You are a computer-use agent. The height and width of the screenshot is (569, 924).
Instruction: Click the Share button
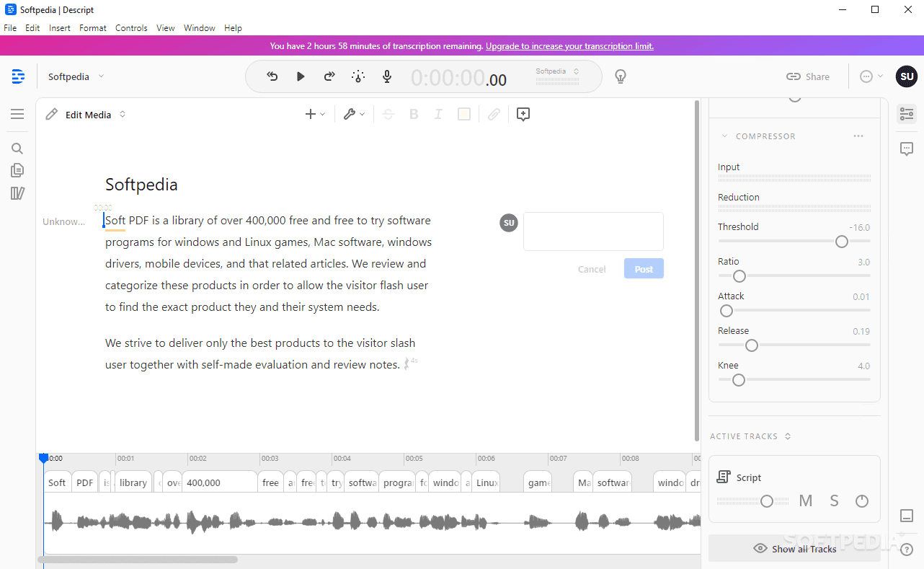pyautogui.click(x=808, y=76)
